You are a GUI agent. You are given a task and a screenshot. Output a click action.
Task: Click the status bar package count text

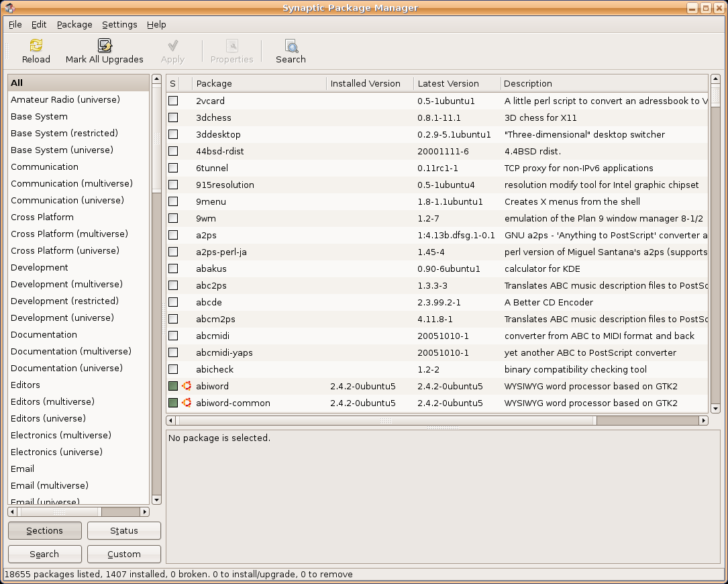pyautogui.click(x=178, y=574)
